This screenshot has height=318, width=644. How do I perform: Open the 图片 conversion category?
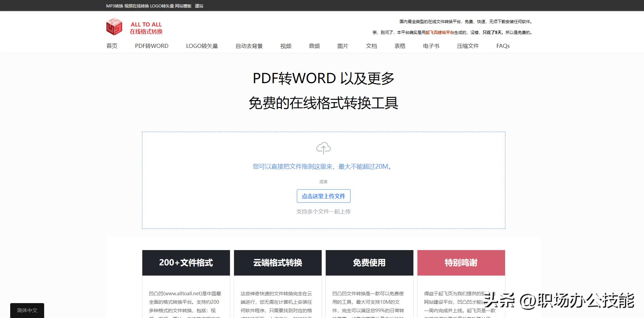pyautogui.click(x=342, y=46)
